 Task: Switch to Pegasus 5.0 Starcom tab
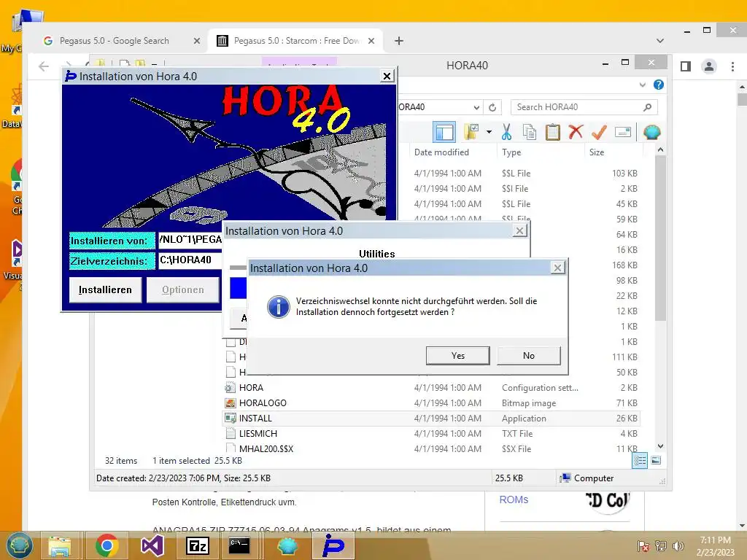click(296, 41)
